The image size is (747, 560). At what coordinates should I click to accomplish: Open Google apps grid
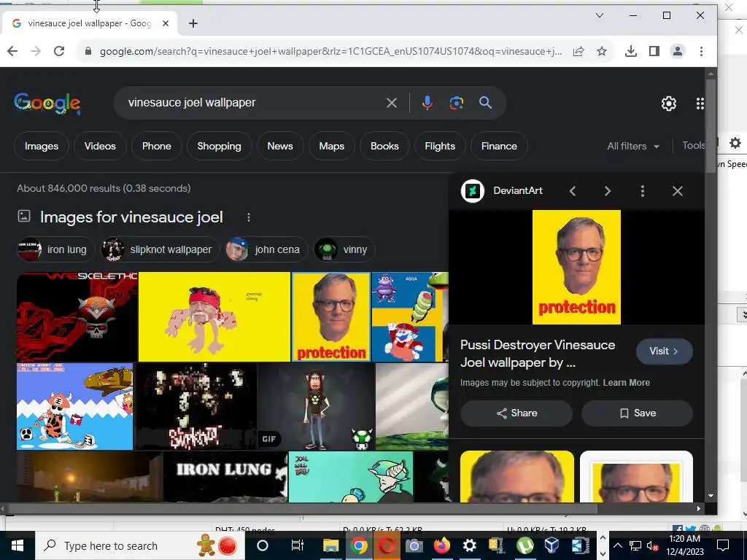tap(700, 104)
